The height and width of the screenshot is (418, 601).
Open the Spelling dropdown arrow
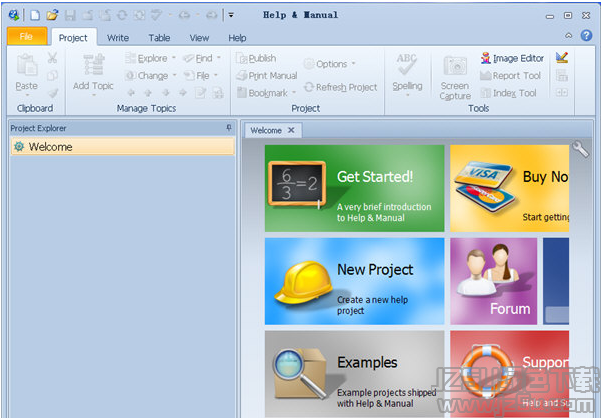coord(407,95)
